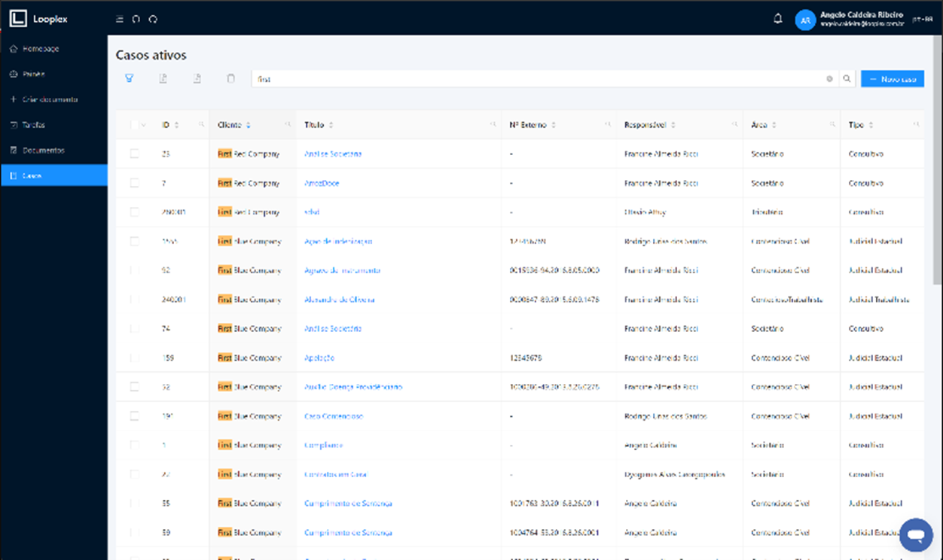
Task: Sort by the Cliente column arrows
Action: pos(249,125)
